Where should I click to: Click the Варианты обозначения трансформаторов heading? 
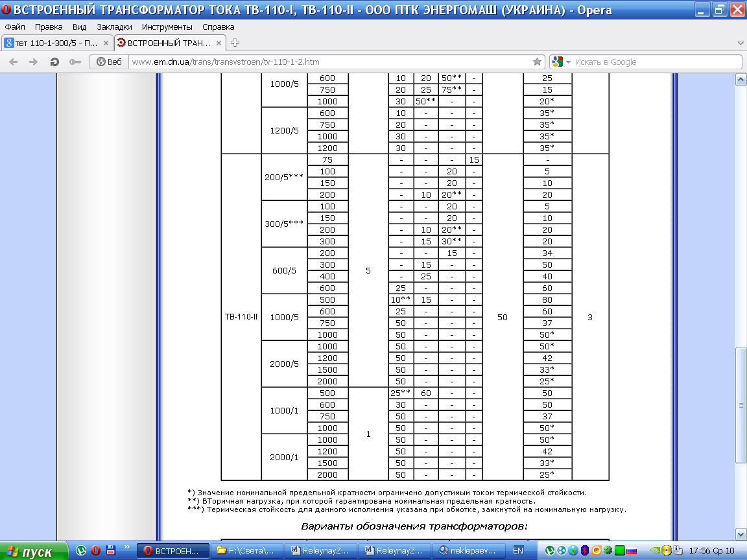tap(414, 526)
